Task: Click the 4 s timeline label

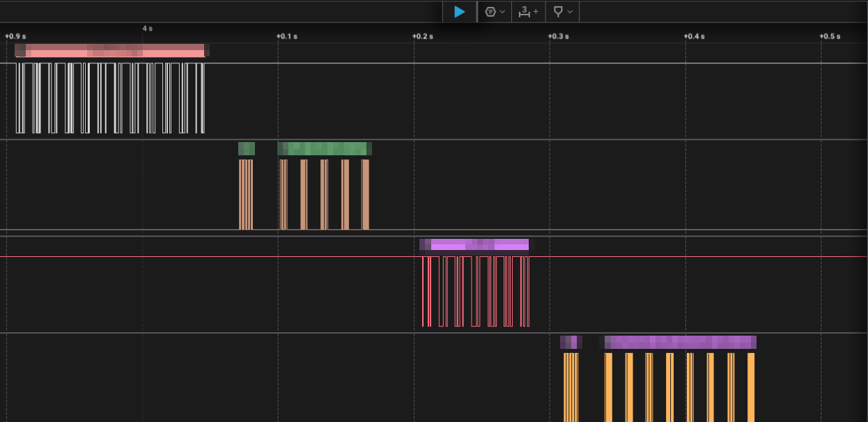Action: tap(148, 29)
